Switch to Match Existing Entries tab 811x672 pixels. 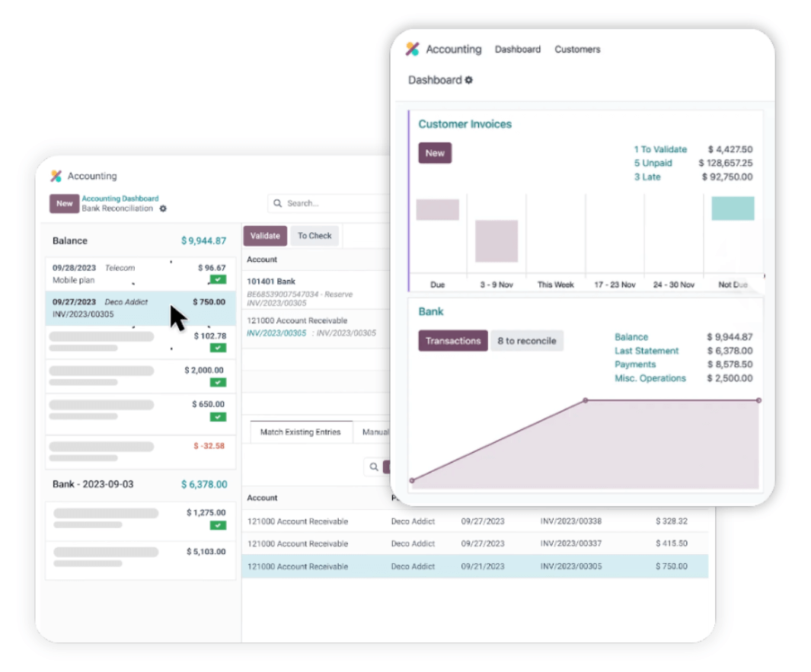300,432
